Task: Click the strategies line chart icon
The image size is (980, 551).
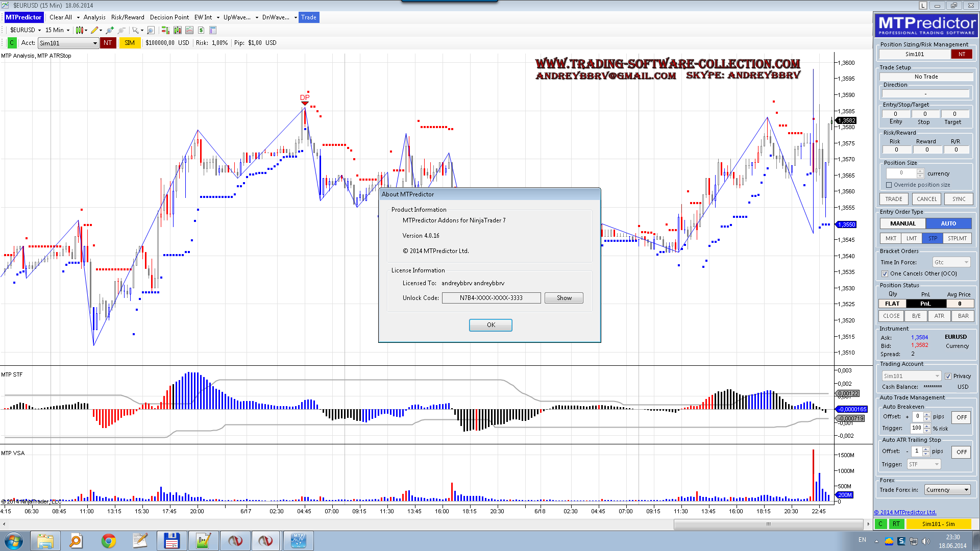Action: pyautogui.click(x=189, y=30)
